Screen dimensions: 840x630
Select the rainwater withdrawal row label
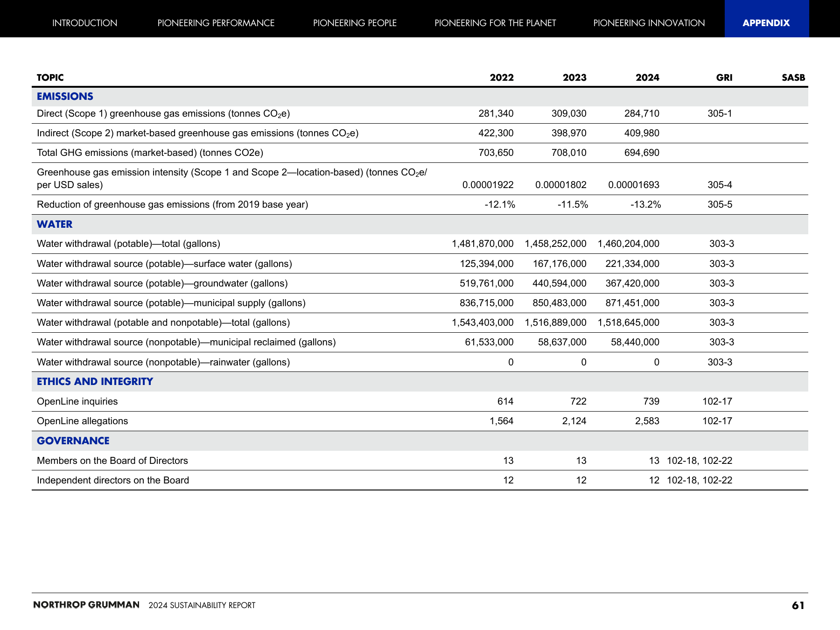(163, 363)
